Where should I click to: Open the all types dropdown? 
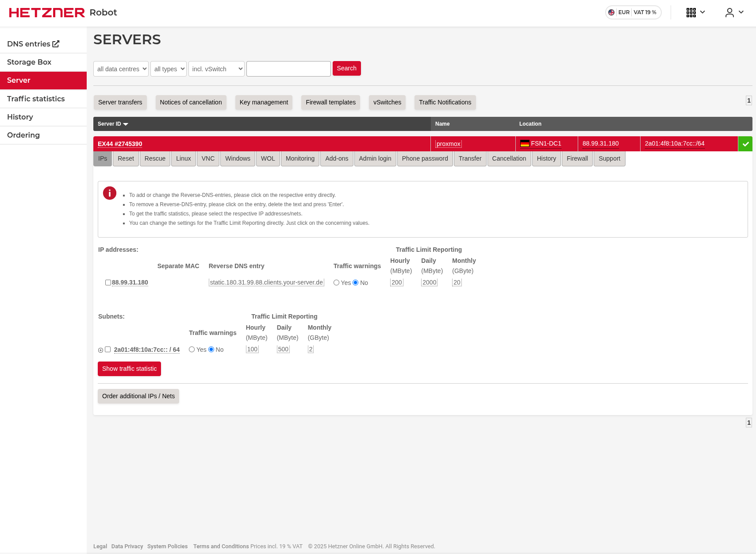pos(169,69)
